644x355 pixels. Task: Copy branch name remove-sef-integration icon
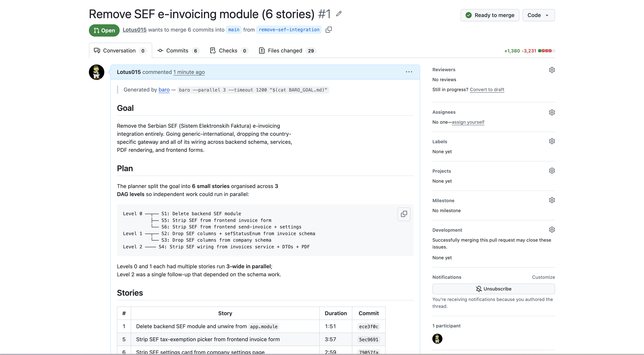tap(329, 30)
